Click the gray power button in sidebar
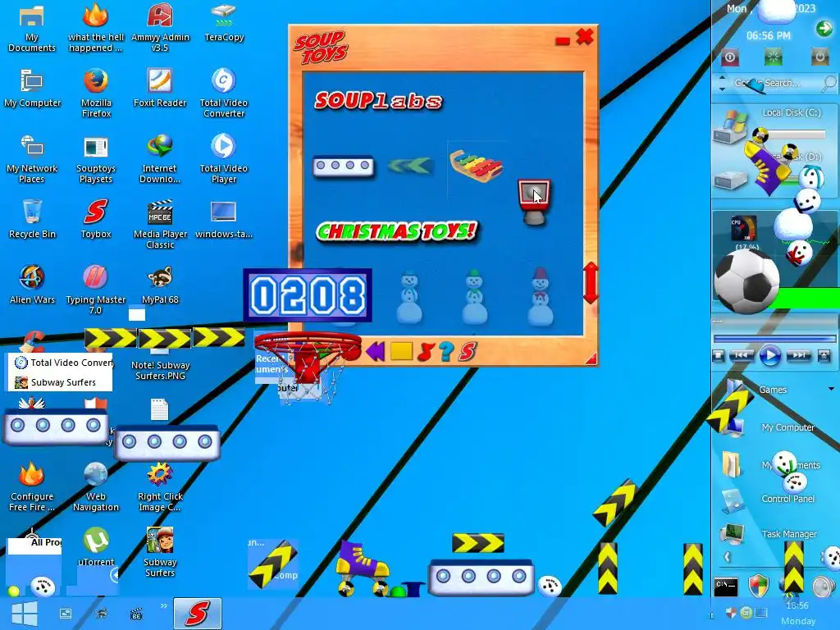 point(819,57)
